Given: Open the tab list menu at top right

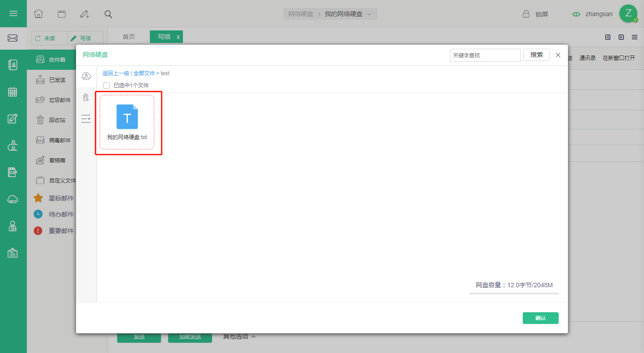Looking at the screenshot, I should (x=635, y=37).
